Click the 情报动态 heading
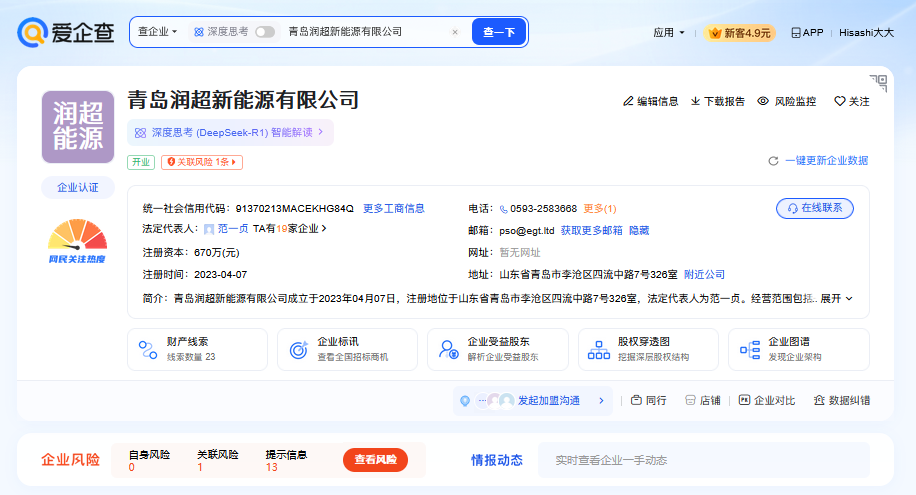The width and height of the screenshot is (916, 495). pyautogui.click(x=497, y=461)
